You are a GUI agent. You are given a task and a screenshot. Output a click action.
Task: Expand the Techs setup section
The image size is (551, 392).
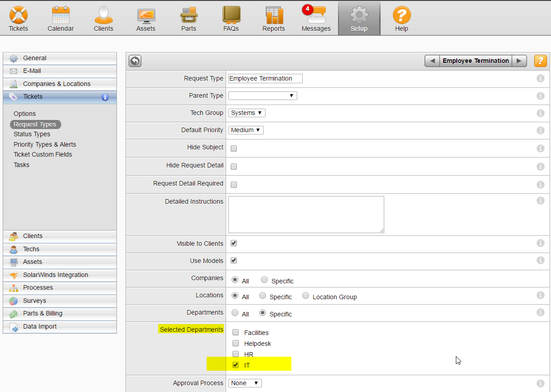[x=60, y=249]
